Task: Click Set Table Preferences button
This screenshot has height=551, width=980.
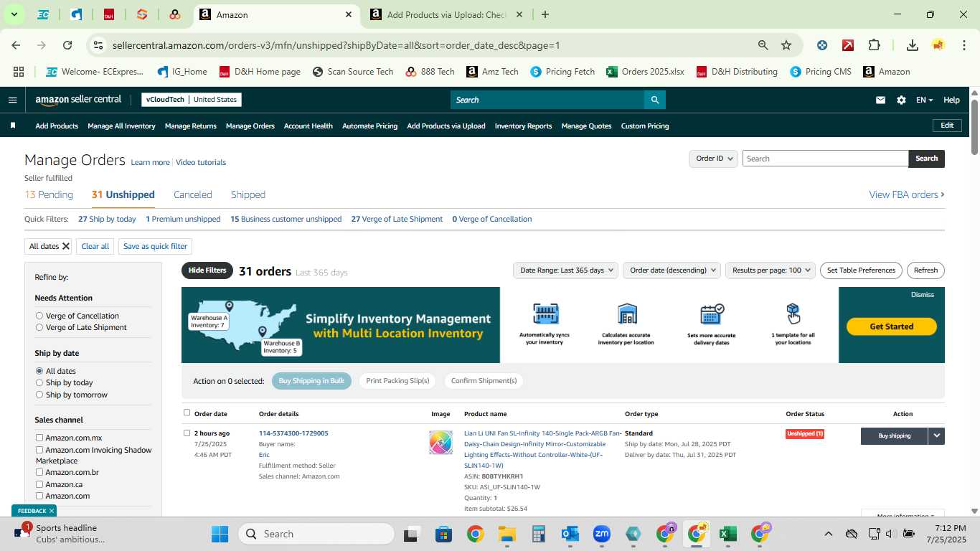Action: pyautogui.click(x=861, y=270)
